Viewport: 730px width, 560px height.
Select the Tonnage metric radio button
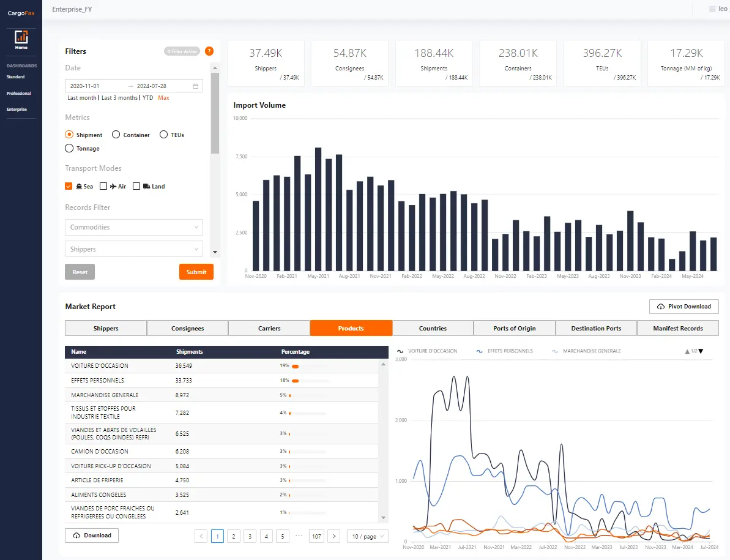tap(69, 148)
